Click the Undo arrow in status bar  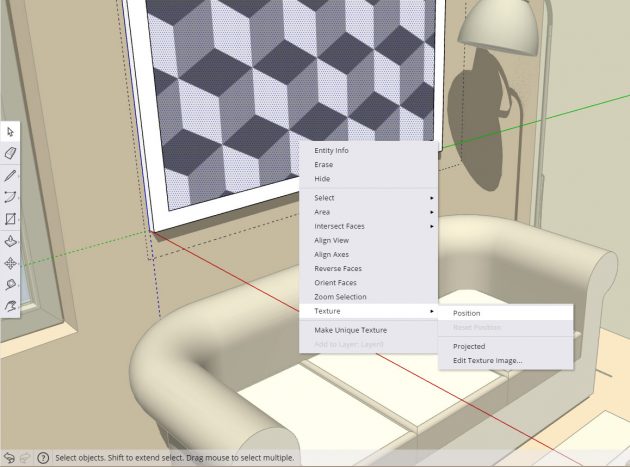[9, 457]
